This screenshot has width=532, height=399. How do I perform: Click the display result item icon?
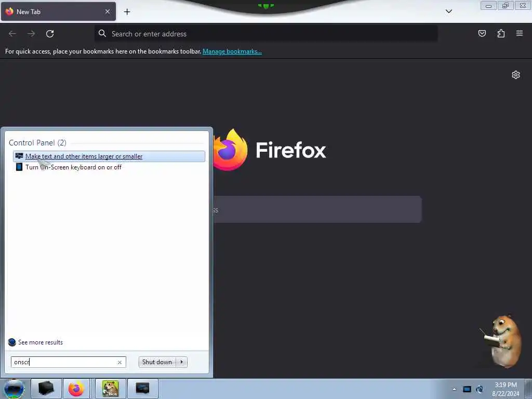(19, 156)
